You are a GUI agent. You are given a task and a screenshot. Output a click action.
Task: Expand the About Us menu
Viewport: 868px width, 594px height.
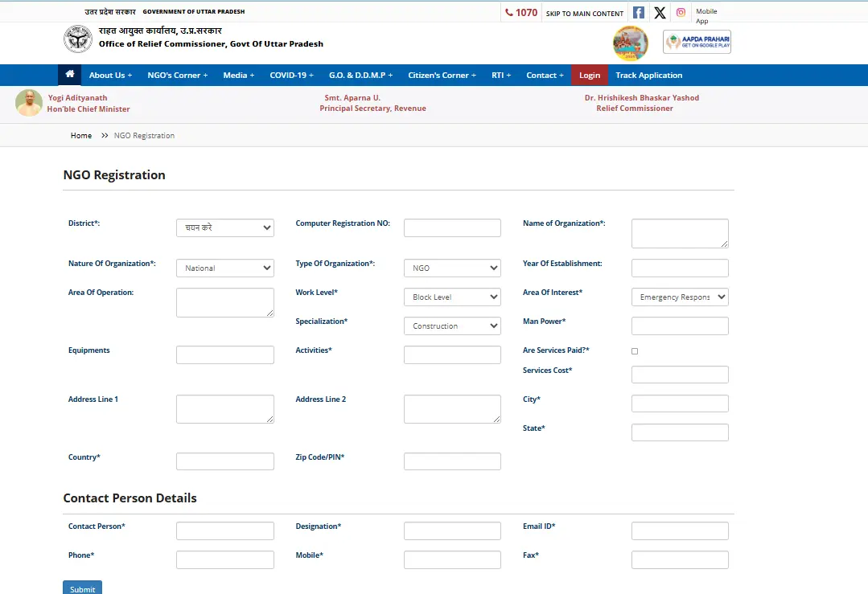tap(111, 76)
